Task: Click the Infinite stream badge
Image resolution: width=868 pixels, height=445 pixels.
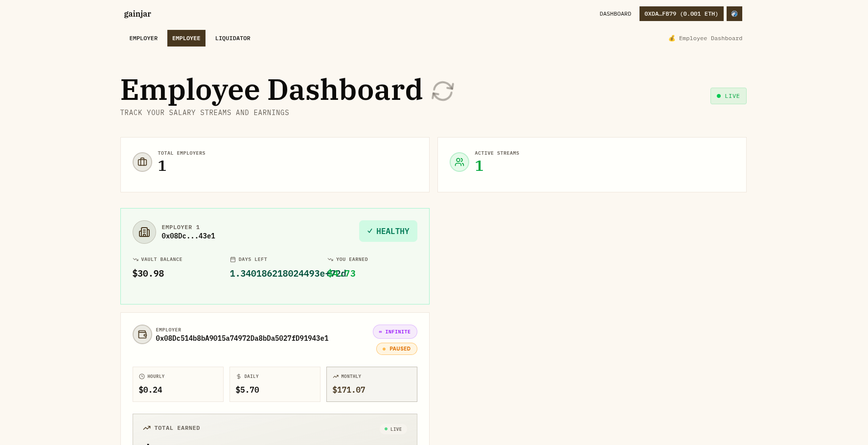Action: tap(395, 332)
